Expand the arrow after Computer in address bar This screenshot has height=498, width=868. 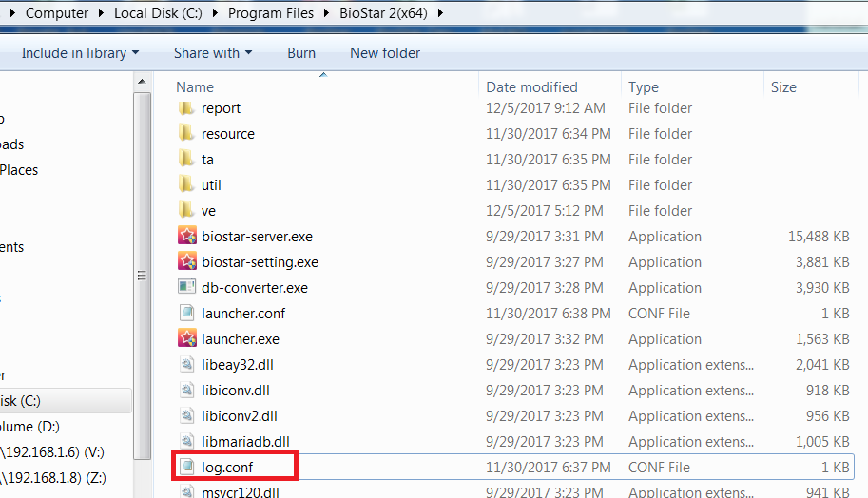point(101,12)
